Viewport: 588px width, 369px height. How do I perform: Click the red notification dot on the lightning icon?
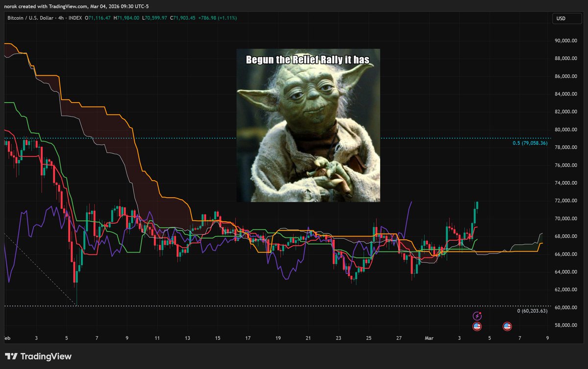click(x=480, y=313)
